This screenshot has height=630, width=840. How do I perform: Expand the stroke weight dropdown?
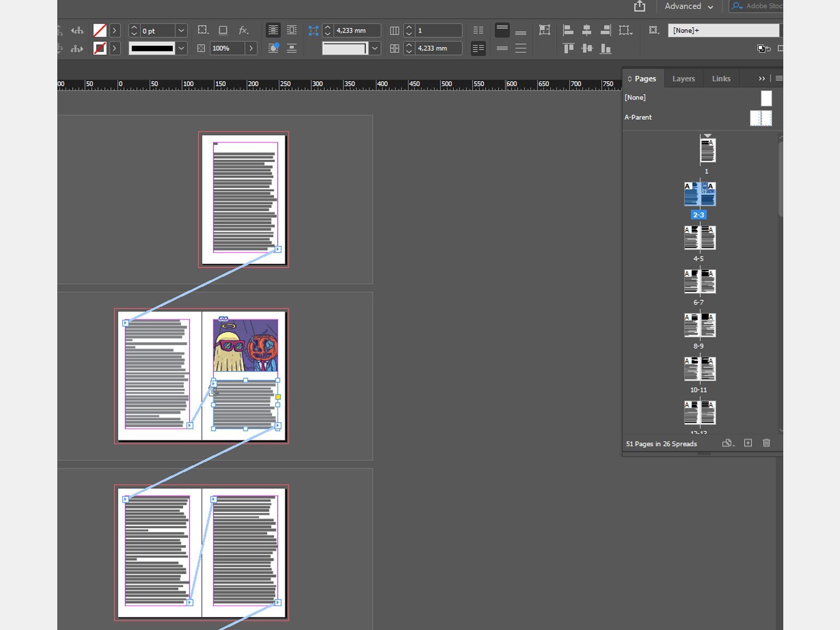coord(182,31)
